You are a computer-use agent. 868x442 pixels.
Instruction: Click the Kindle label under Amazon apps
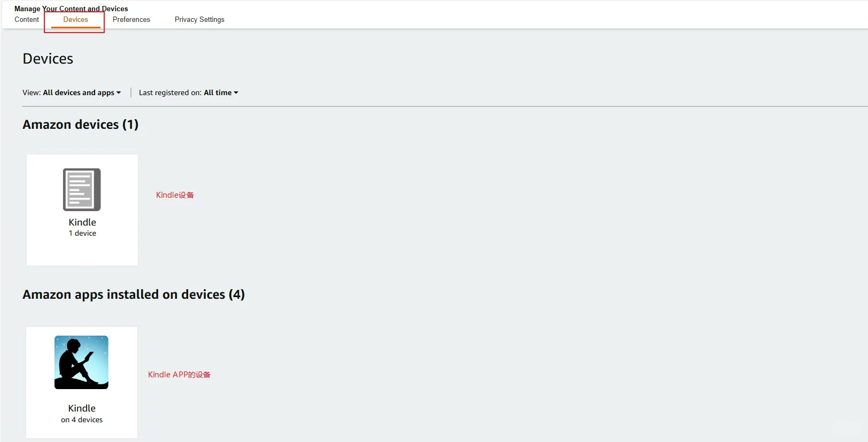82,408
